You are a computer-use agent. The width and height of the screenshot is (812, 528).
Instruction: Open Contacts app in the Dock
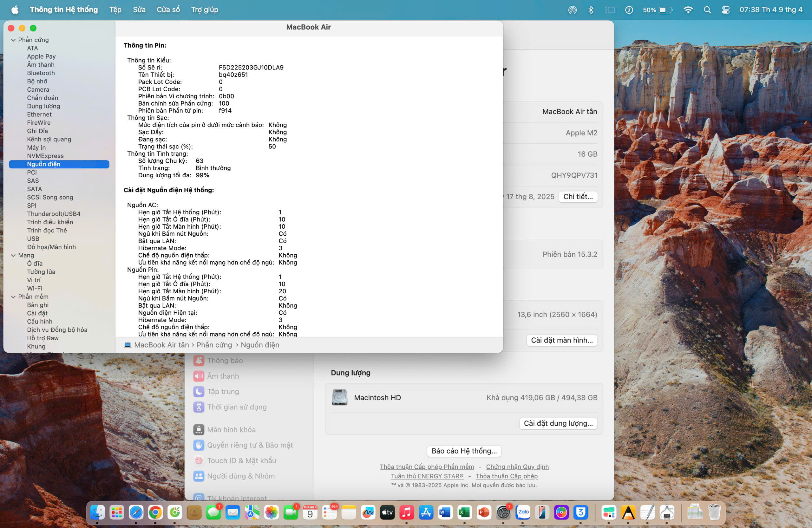point(194,512)
